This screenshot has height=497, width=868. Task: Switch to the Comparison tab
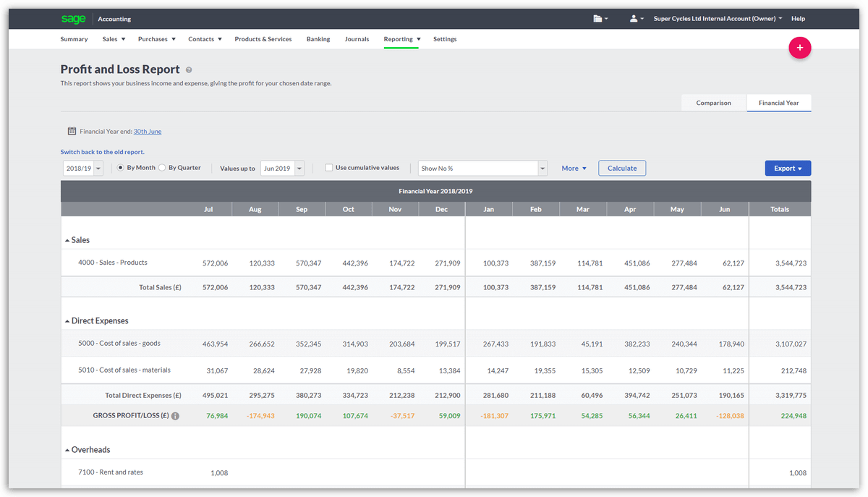tap(713, 103)
